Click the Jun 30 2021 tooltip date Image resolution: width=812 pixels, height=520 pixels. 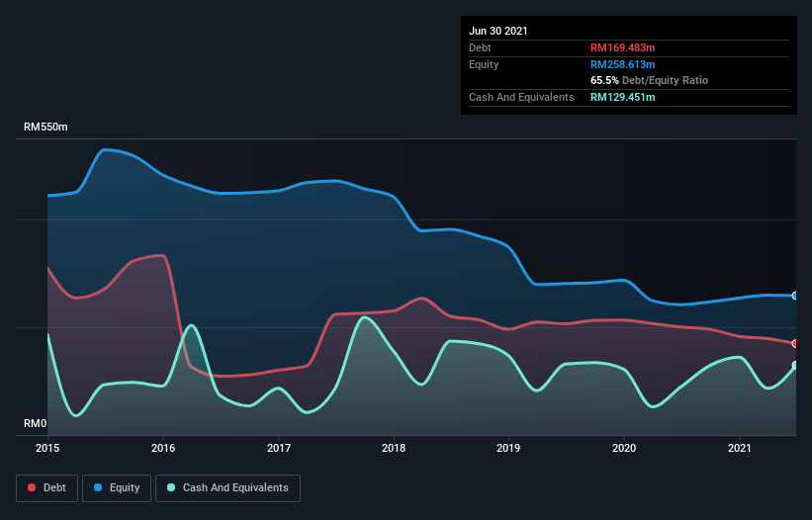point(498,31)
